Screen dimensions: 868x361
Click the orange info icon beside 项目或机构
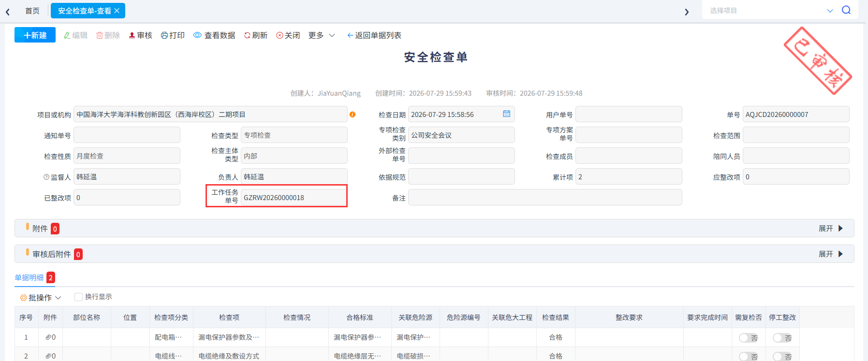pos(353,115)
